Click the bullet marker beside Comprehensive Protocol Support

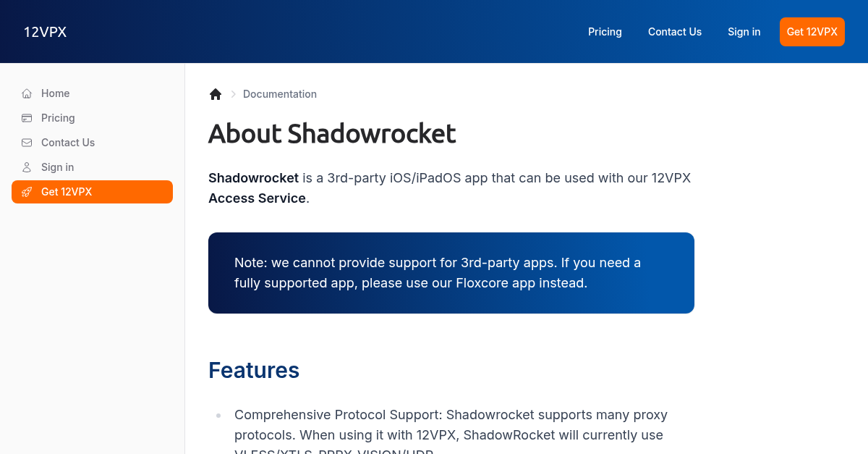[x=218, y=415]
